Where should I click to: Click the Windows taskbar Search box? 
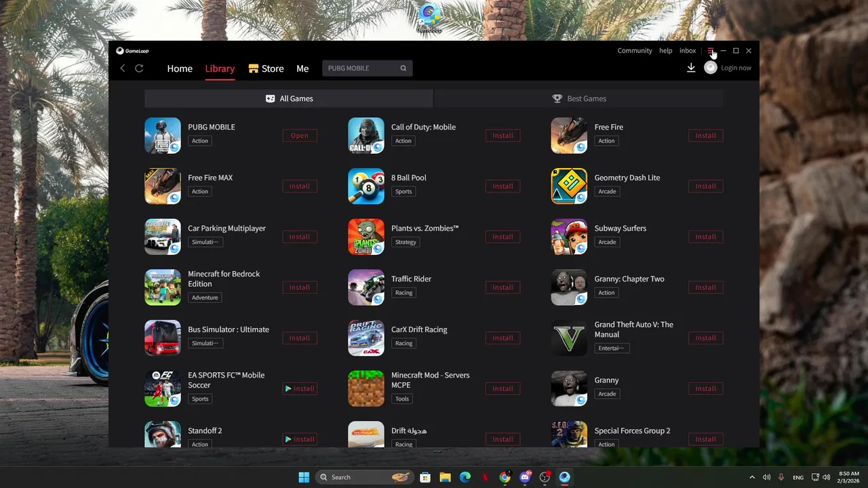365,477
